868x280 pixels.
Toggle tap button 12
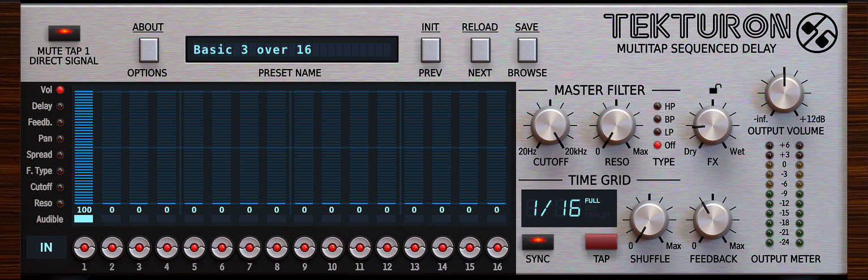(387, 248)
